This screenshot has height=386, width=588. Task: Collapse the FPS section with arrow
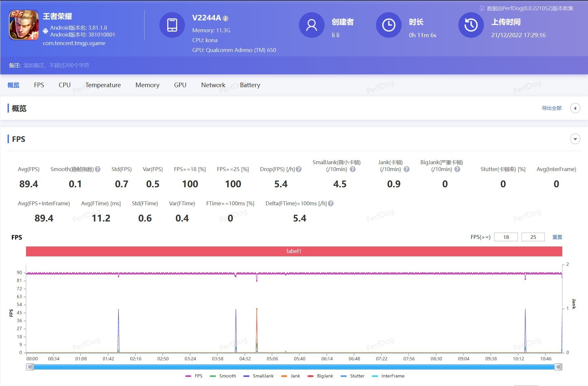(x=575, y=139)
